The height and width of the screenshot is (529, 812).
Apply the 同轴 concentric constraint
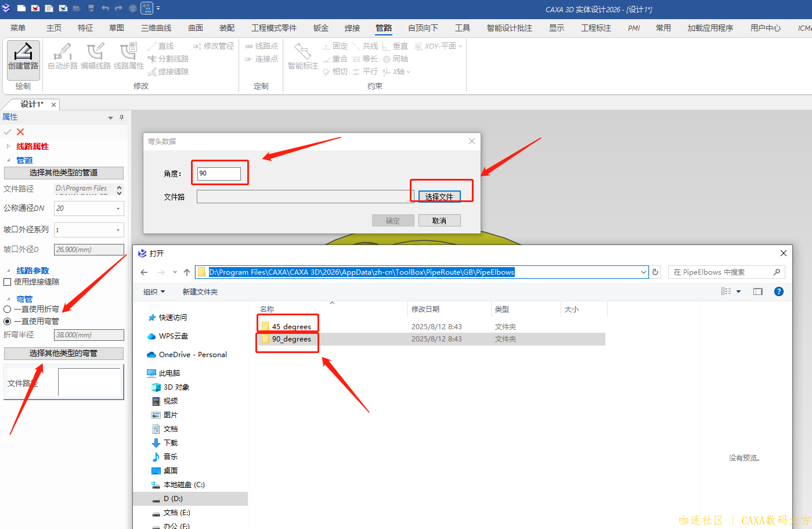tap(395, 59)
